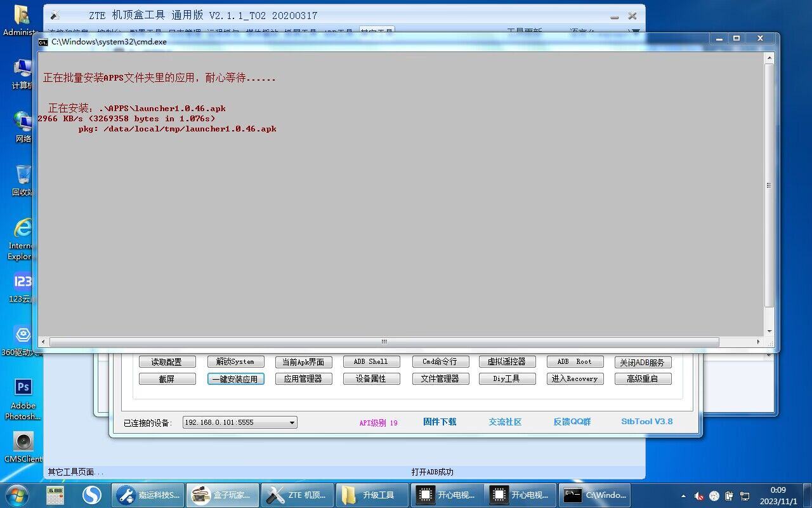Open the Sogou browser taskbar icon
Screen dimensions: 812x508
click(x=93, y=495)
